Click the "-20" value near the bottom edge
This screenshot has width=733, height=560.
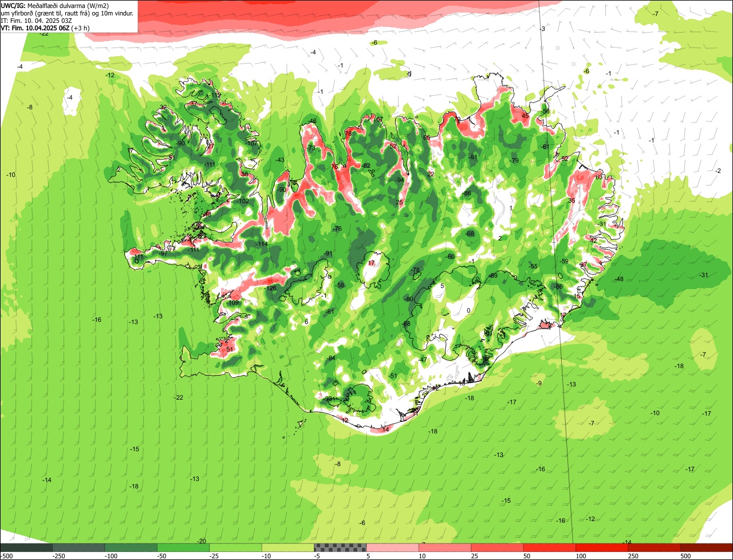click(201, 541)
